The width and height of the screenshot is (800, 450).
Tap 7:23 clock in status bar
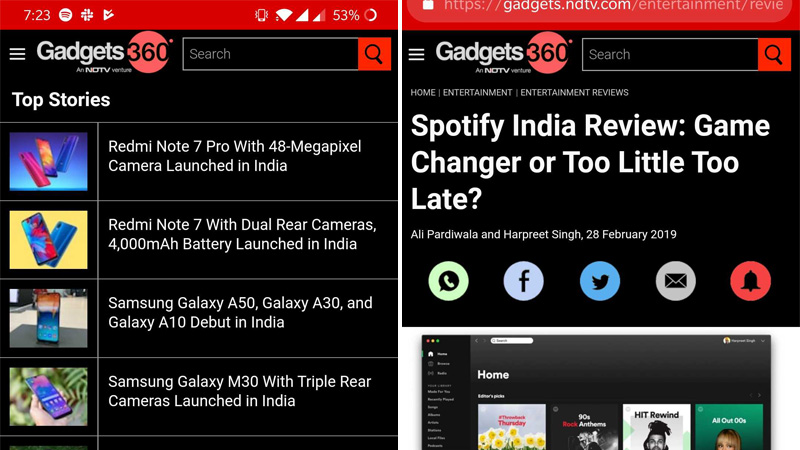37,15
